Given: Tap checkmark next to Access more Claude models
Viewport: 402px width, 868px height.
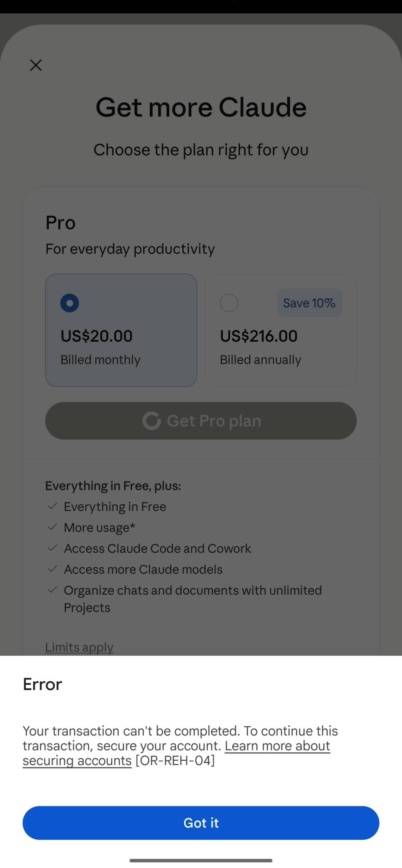Looking at the screenshot, I should pos(52,569).
